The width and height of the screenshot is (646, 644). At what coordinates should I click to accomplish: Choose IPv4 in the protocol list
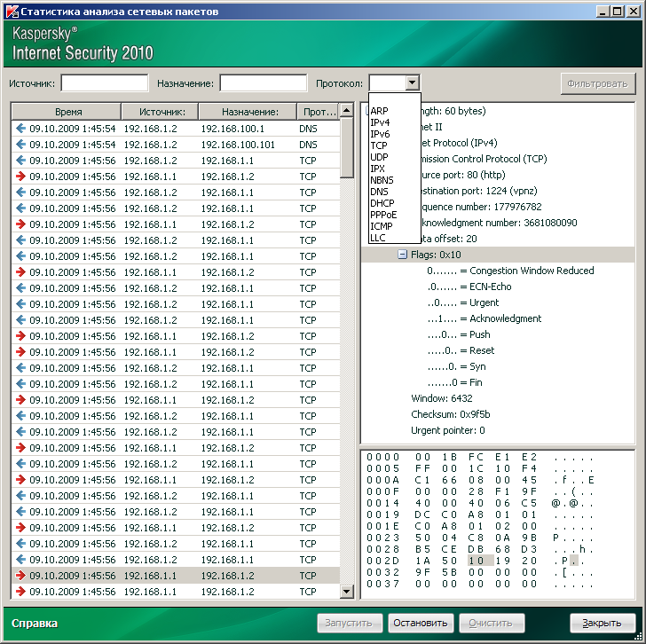coord(380,122)
